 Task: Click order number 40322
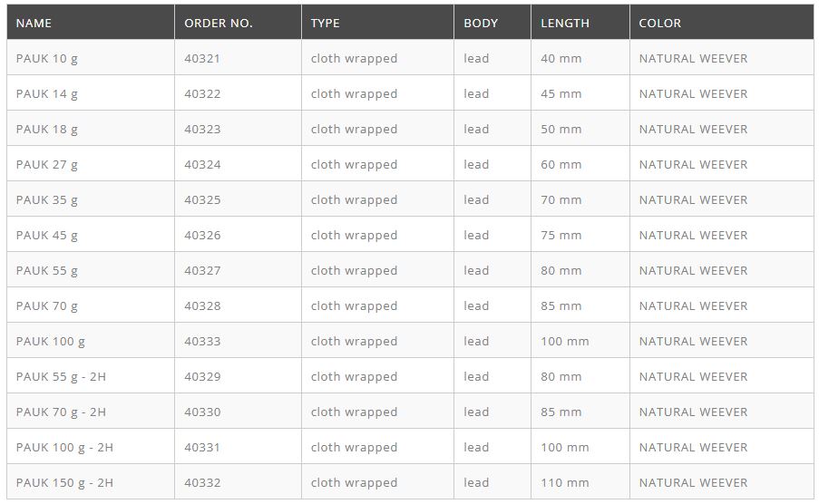point(202,93)
